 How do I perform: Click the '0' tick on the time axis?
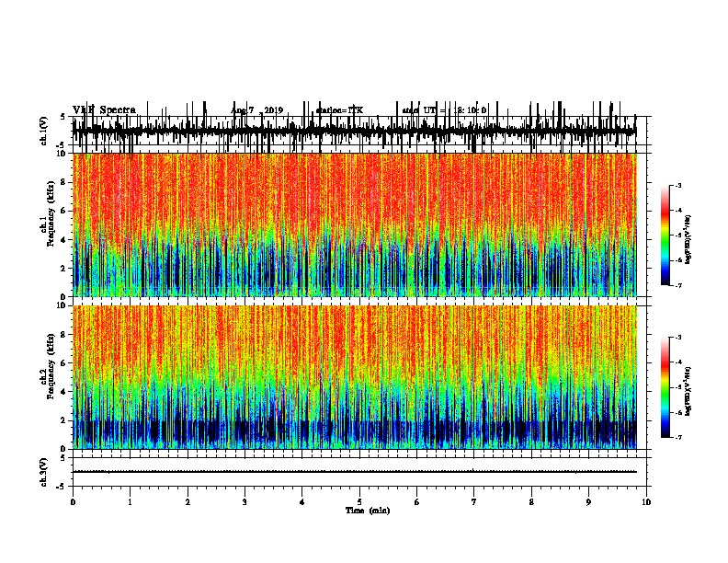click(x=73, y=502)
